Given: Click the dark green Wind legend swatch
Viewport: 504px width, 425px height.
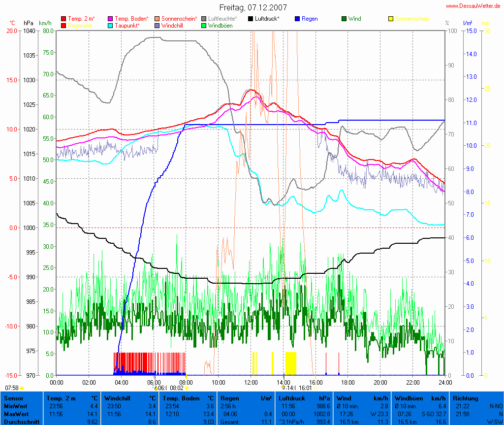Looking at the screenshot, I should (x=344, y=19).
